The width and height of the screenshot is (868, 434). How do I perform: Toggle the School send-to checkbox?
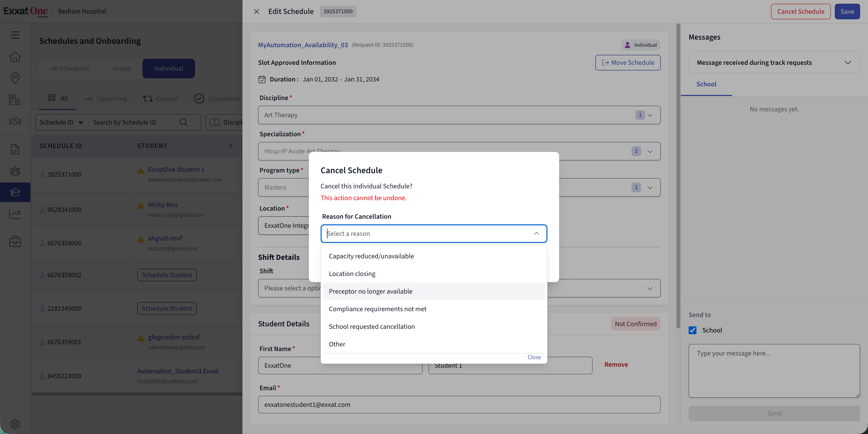693,330
